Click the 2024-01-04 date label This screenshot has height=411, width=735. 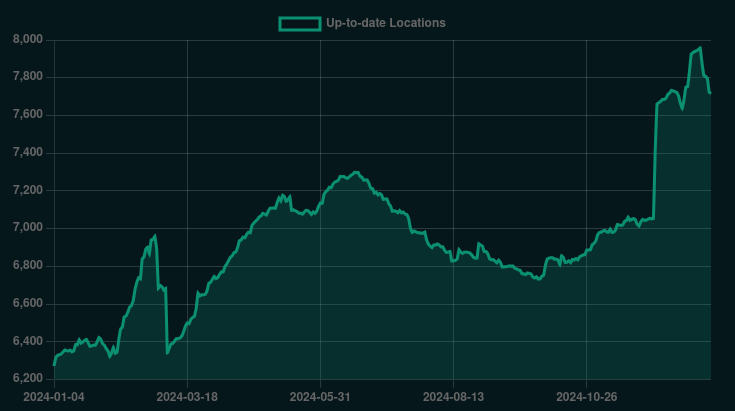tap(54, 397)
